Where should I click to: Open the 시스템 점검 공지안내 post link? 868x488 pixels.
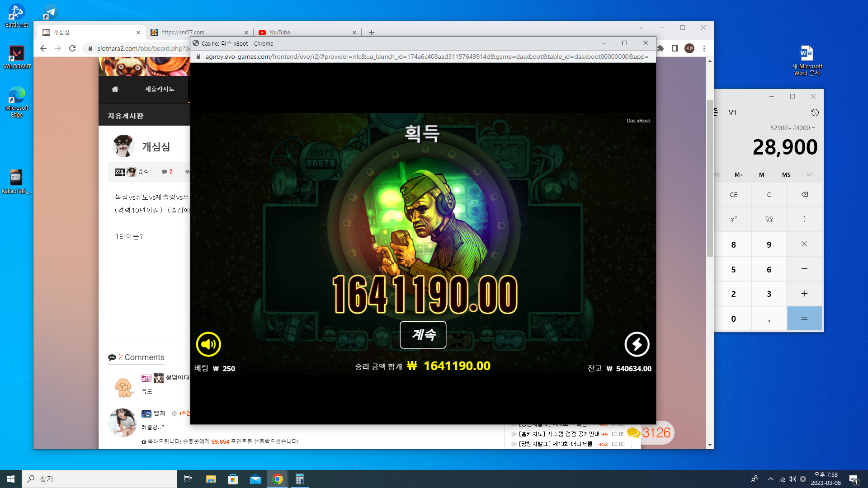560,434
